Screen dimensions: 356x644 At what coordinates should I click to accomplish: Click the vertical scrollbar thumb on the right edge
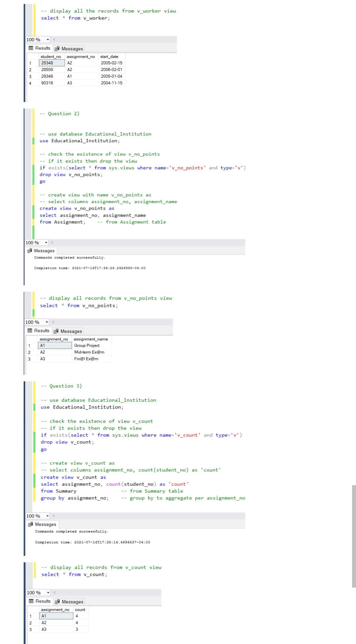[354, 536]
